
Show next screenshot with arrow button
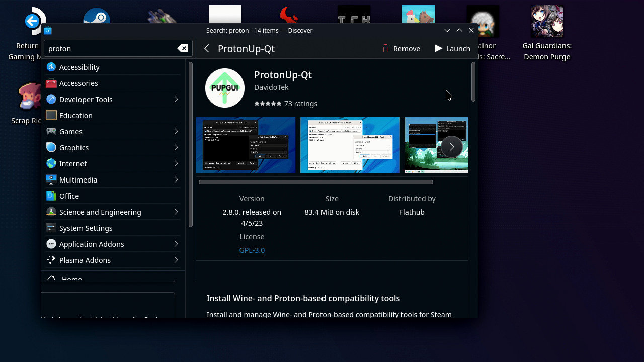451,147
